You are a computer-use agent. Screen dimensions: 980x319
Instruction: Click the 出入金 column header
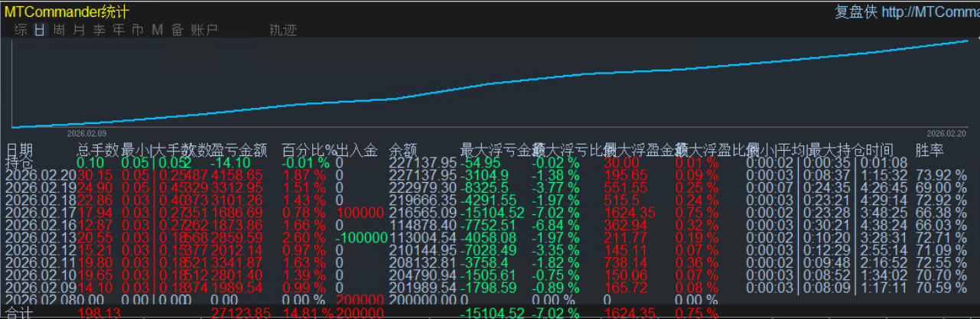pyautogui.click(x=357, y=150)
